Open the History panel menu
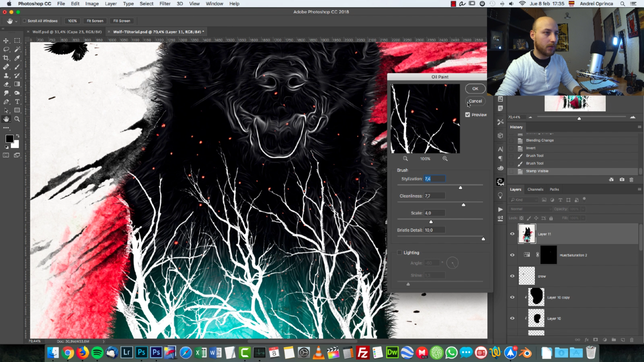This screenshot has height=362, width=644. pos(639,127)
